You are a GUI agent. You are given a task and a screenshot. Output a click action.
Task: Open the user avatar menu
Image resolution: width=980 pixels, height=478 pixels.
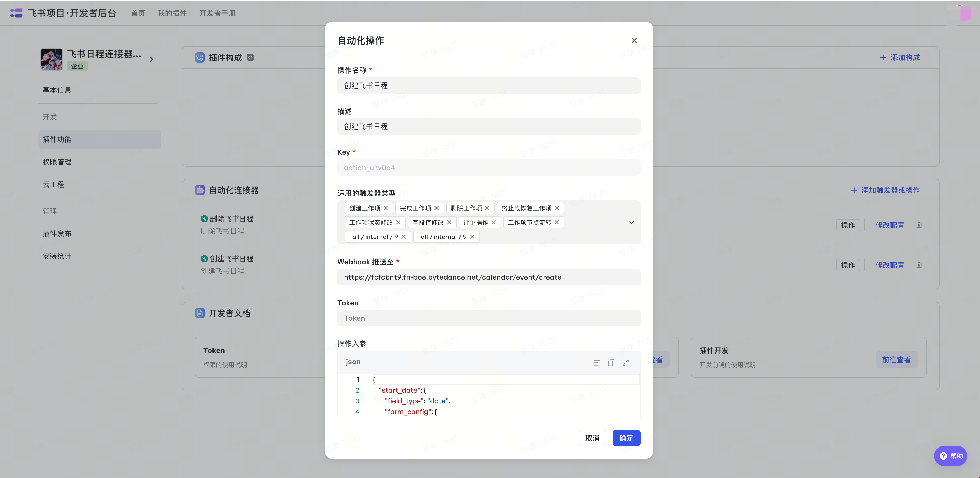coord(966,13)
